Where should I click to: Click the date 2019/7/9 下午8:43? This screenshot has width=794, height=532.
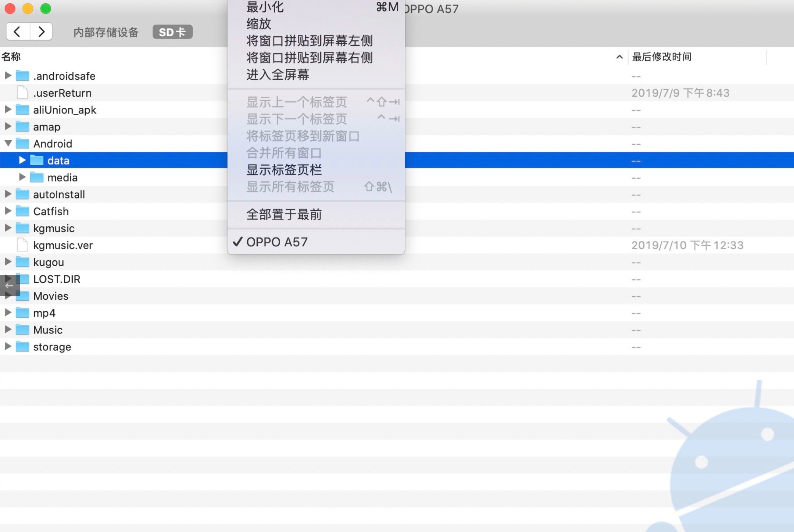[x=680, y=93]
